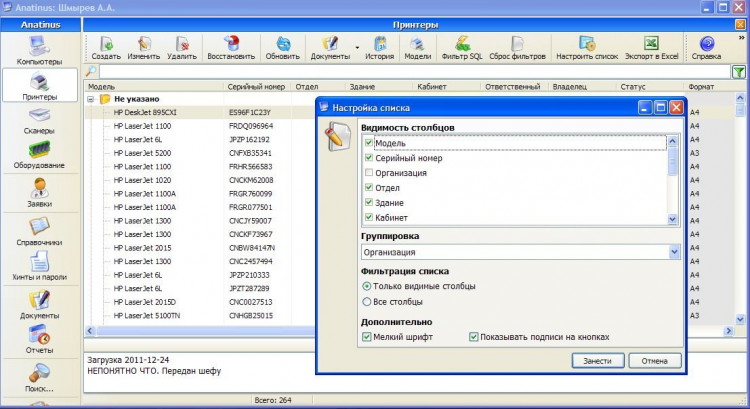Screen dimensions: 750x409
Task: Click Сброс фильтров in toolbar
Action: (x=517, y=48)
